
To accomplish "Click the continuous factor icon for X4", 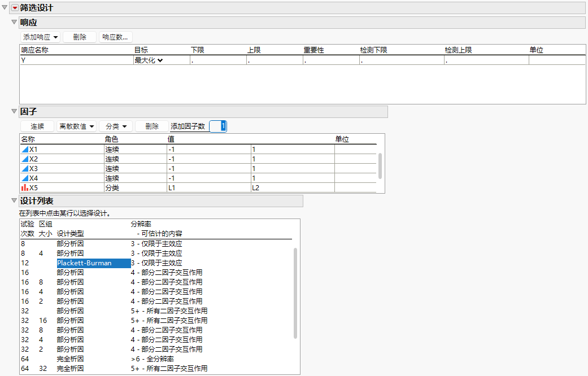I will click(25, 178).
